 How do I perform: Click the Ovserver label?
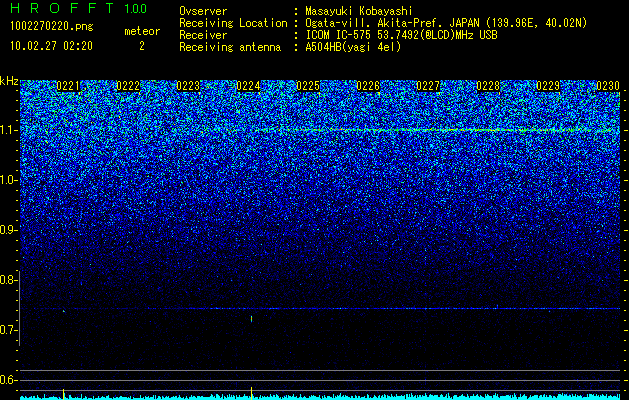(203, 12)
